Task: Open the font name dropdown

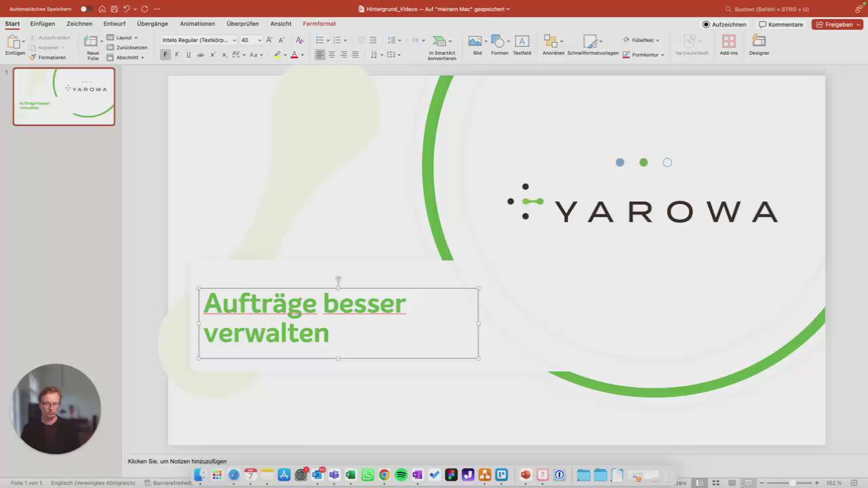Action: pos(235,40)
